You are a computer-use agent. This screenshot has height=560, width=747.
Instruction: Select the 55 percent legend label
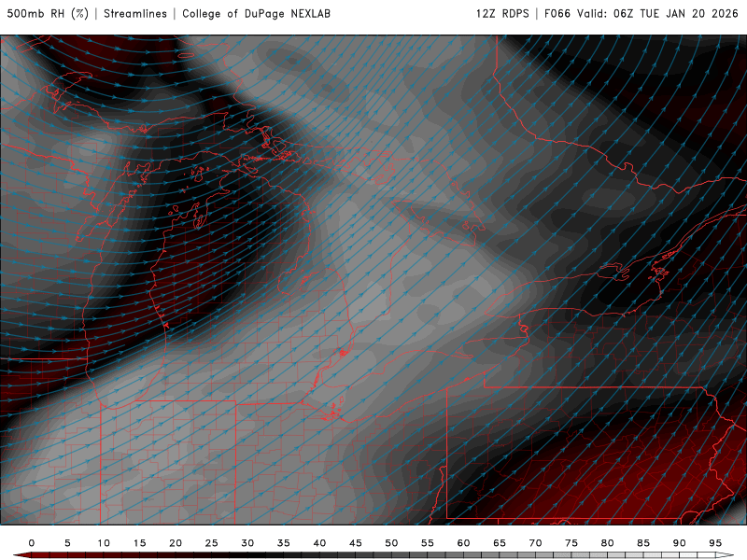tap(428, 543)
